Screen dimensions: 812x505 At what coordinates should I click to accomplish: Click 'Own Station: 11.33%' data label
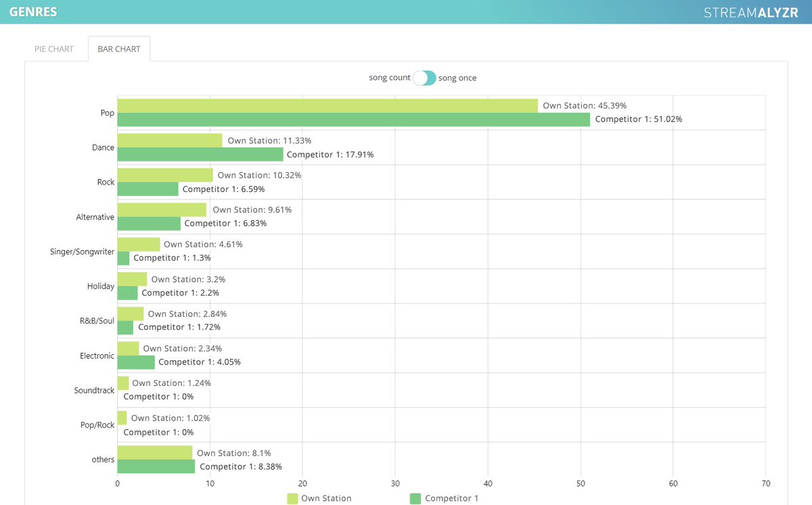click(x=269, y=141)
